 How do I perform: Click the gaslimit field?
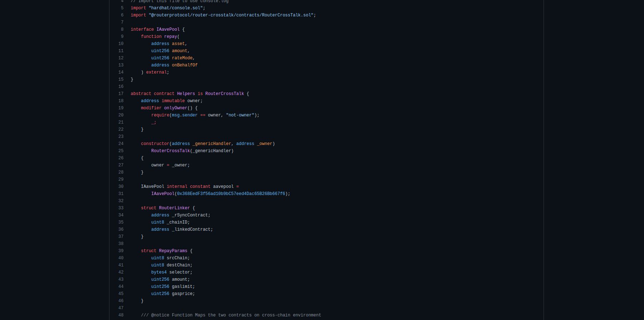tap(182, 286)
